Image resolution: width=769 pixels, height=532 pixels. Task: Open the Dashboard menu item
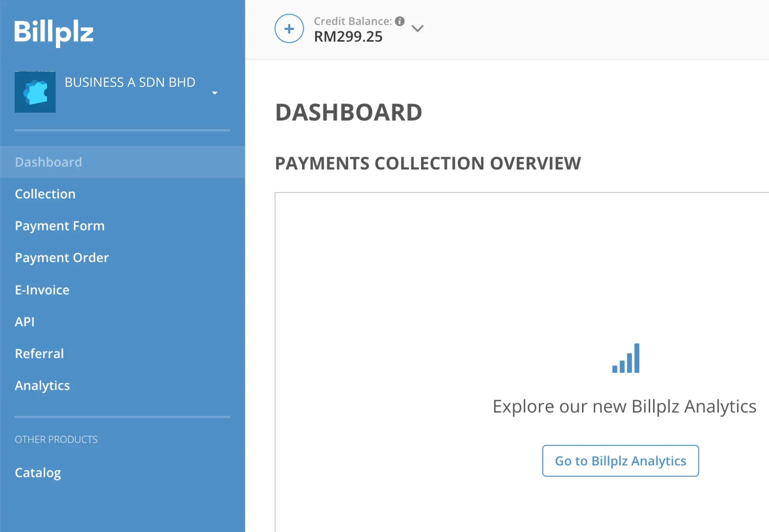point(122,162)
